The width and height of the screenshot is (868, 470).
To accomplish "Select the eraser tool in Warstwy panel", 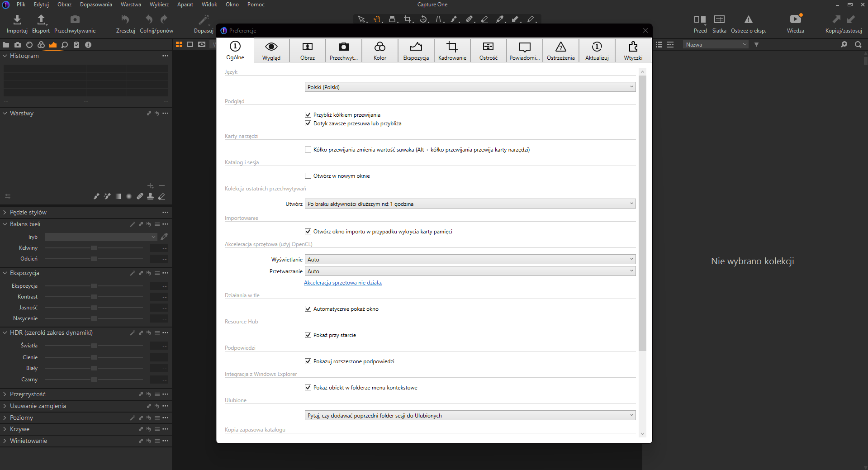I will coord(161,196).
